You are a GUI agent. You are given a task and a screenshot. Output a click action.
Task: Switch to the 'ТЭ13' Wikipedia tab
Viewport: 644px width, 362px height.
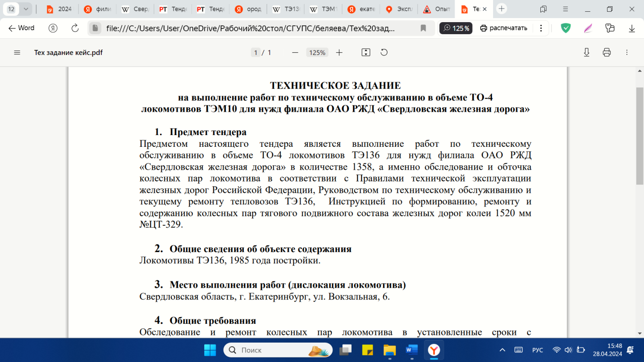pos(286,9)
